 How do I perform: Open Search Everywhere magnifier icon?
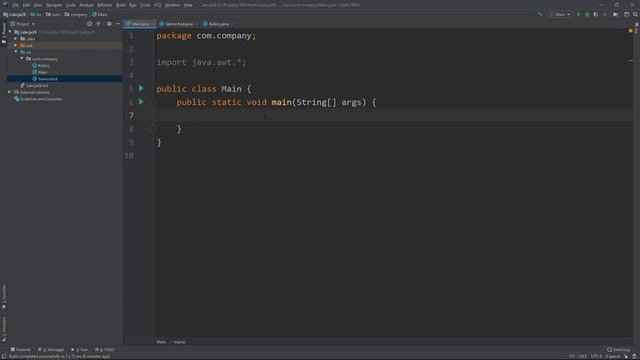[x=636, y=14]
